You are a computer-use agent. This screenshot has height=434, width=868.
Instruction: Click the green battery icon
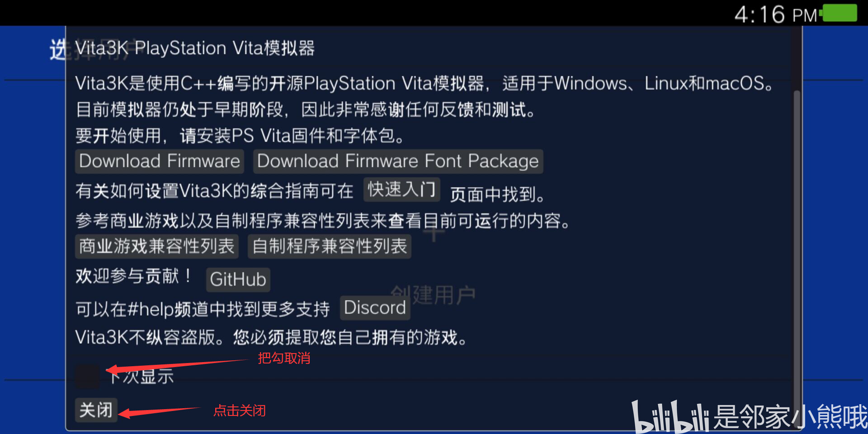(840, 13)
